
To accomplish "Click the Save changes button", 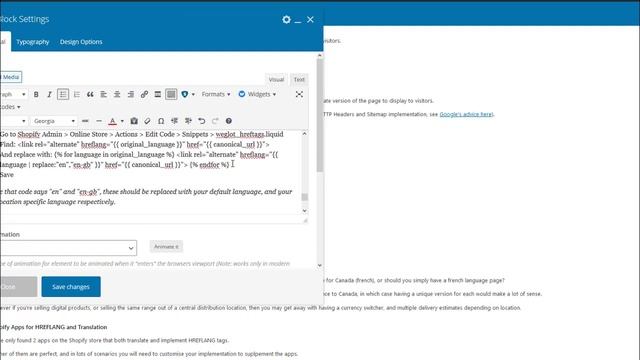I will [71, 287].
